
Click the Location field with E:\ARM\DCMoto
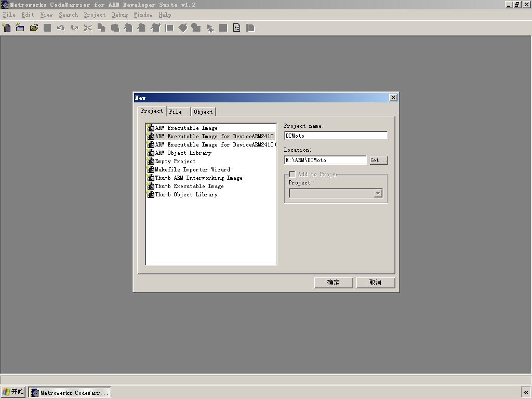pos(325,160)
